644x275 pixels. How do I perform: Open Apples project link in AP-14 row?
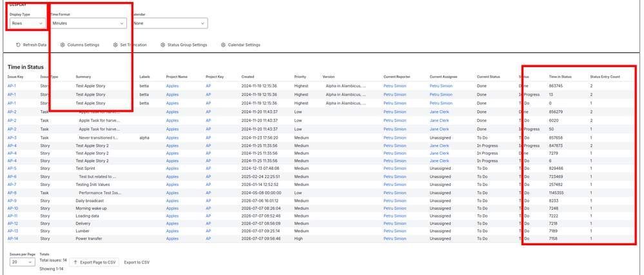(172, 238)
